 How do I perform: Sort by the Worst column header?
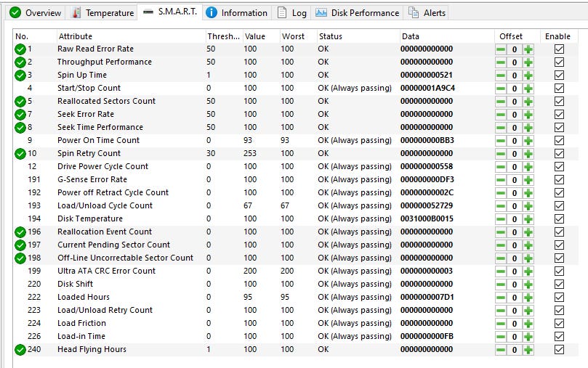pyautogui.click(x=298, y=36)
